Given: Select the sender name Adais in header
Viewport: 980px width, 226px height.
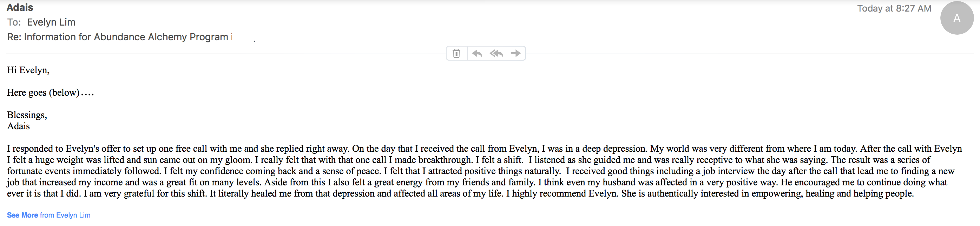Looking at the screenshot, I should tap(20, 7).
